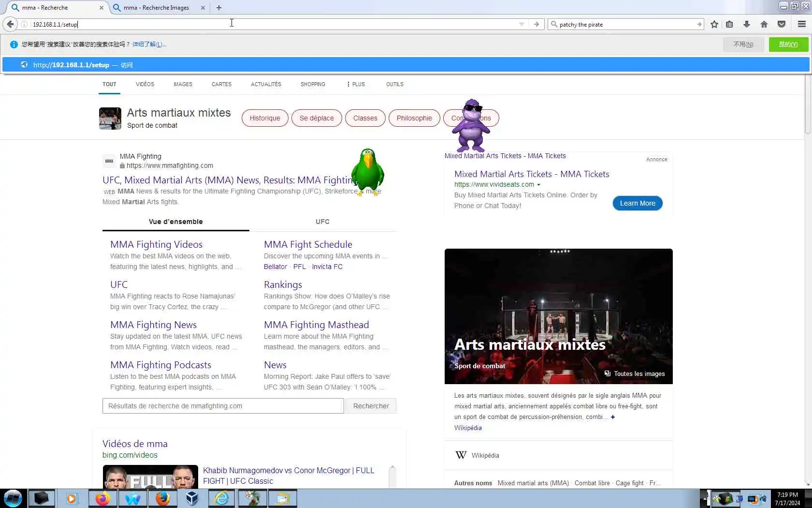The width and height of the screenshot is (812, 508).
Task: Decline search suggestions with 不用(N) button
Action: 743,45
